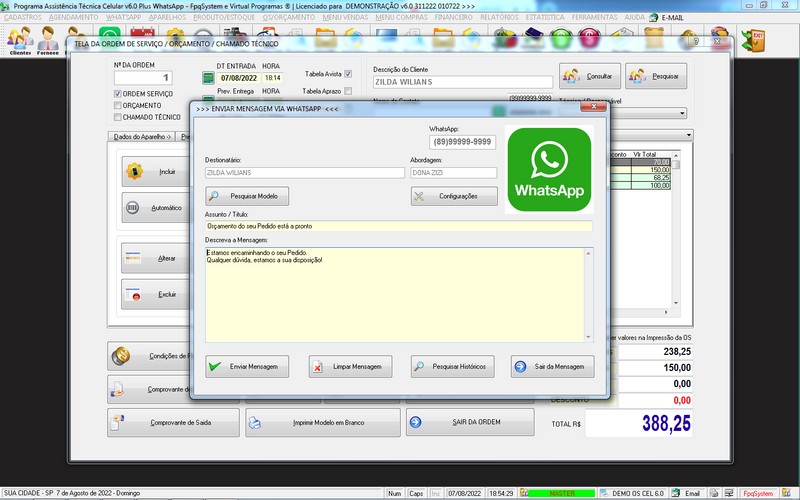This screenshot has width=800, height=500.
Task: Click the Condições coin button
Action: pyautogui.click(x=148, y=356)
